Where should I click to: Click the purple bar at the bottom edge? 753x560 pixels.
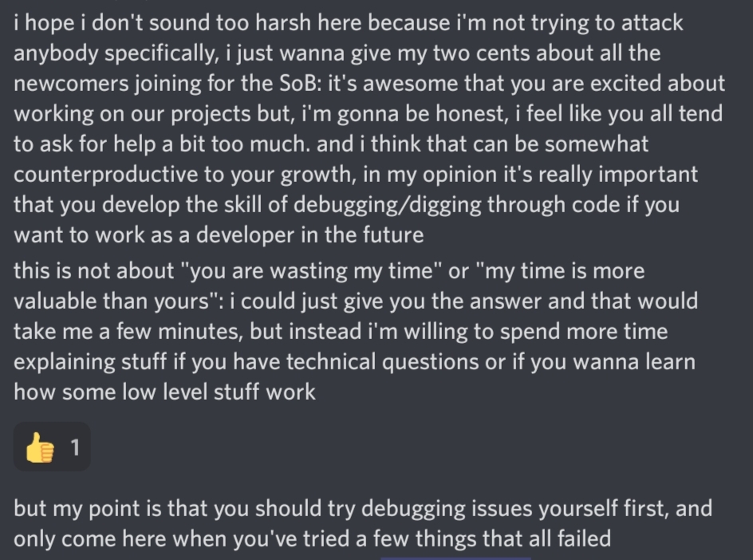pos(455,558)
